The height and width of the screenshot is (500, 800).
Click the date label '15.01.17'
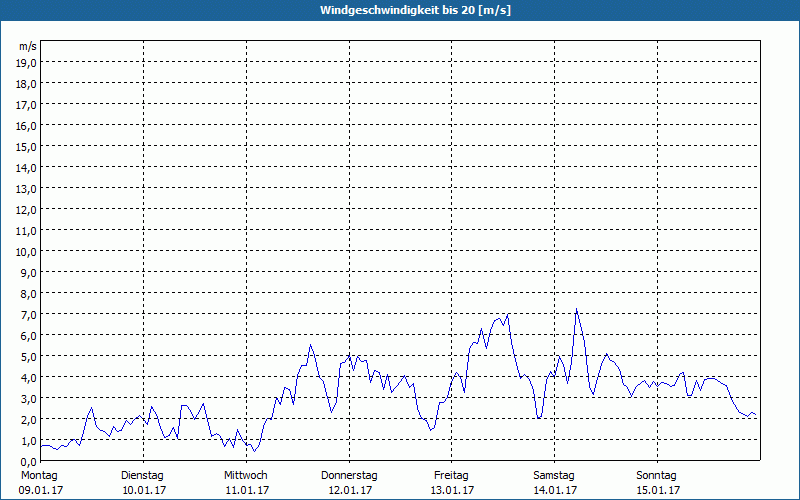[x=657, y=490]
